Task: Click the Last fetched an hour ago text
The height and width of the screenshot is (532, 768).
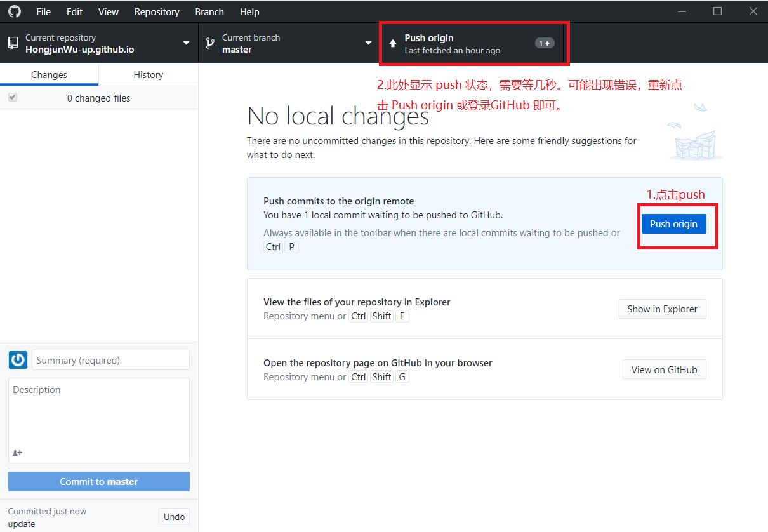Action: tap(453, 50)
